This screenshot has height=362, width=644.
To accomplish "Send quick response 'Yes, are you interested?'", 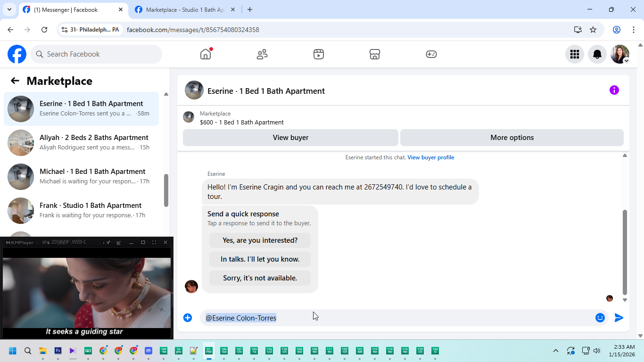I will [260, 240].
